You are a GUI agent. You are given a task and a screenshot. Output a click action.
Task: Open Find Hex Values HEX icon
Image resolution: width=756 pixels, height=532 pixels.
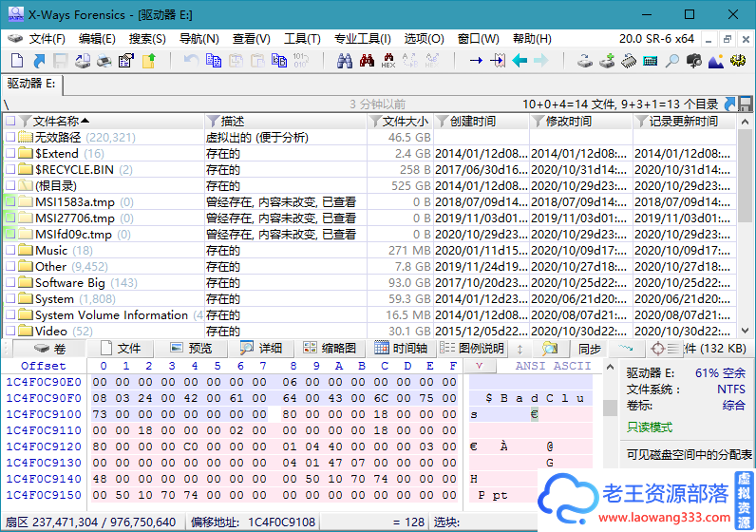[388, 61]
